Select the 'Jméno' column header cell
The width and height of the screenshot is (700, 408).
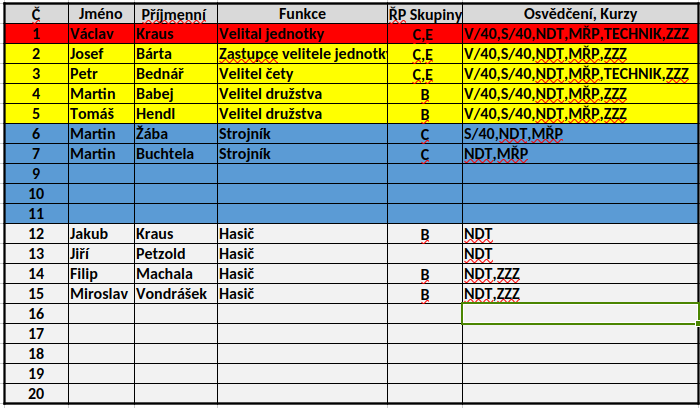101,14
